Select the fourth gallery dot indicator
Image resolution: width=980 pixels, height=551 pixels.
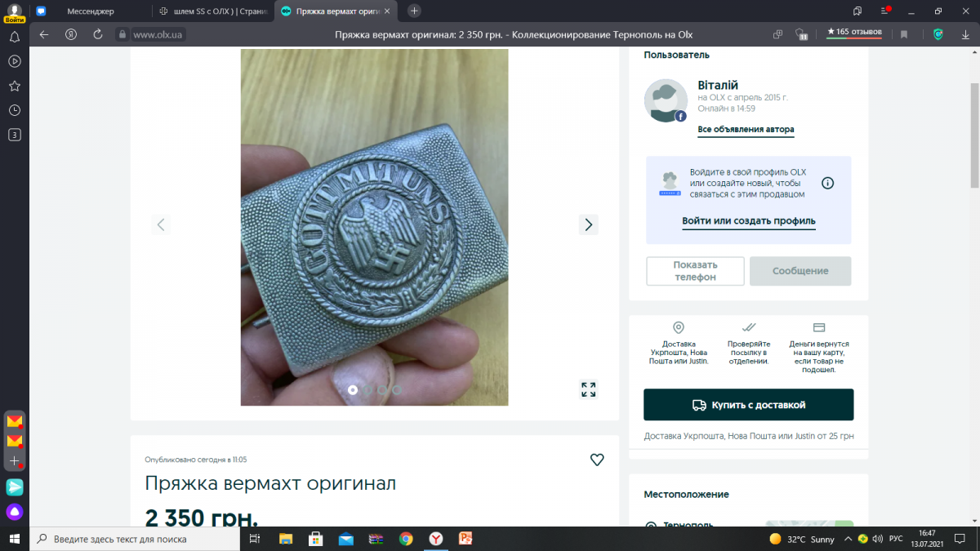(397, 390)
